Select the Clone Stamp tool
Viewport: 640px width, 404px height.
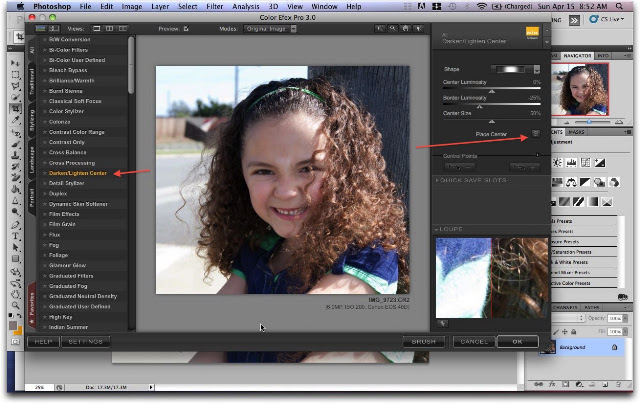(16, 155)
